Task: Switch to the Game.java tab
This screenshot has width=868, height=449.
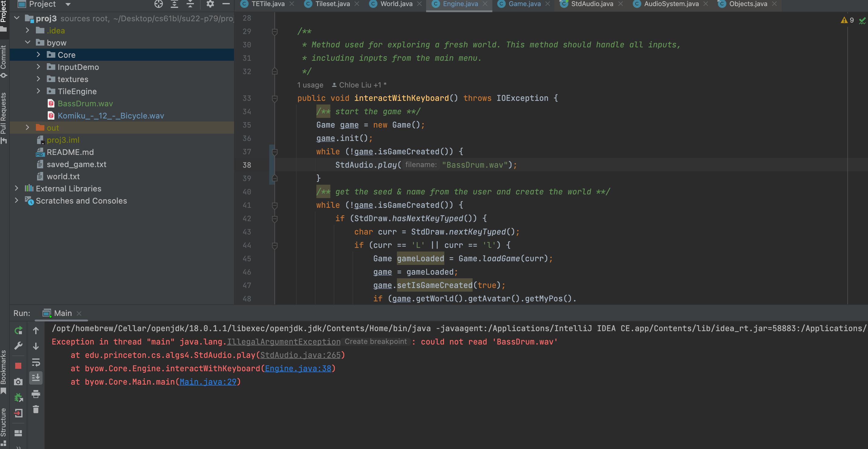Action: [x=524, y=4]
